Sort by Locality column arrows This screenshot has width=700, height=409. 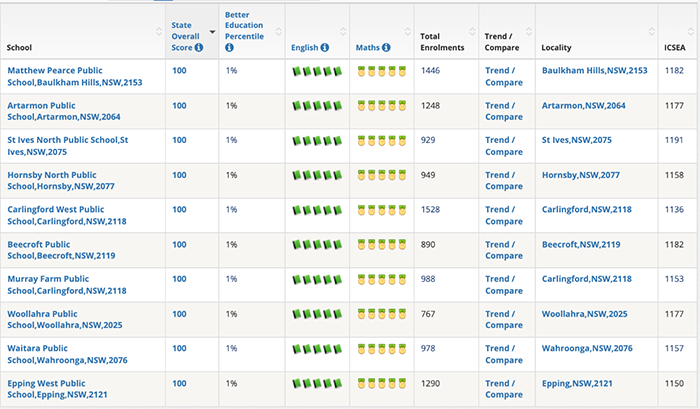[x=651, y=32]
